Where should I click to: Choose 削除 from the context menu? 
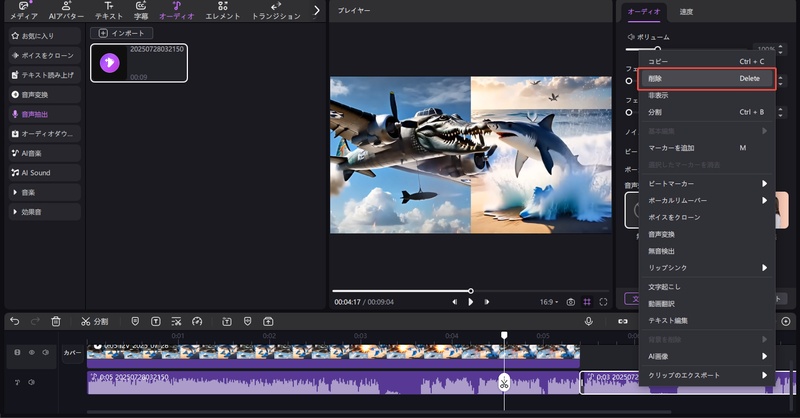coord(707,79)
